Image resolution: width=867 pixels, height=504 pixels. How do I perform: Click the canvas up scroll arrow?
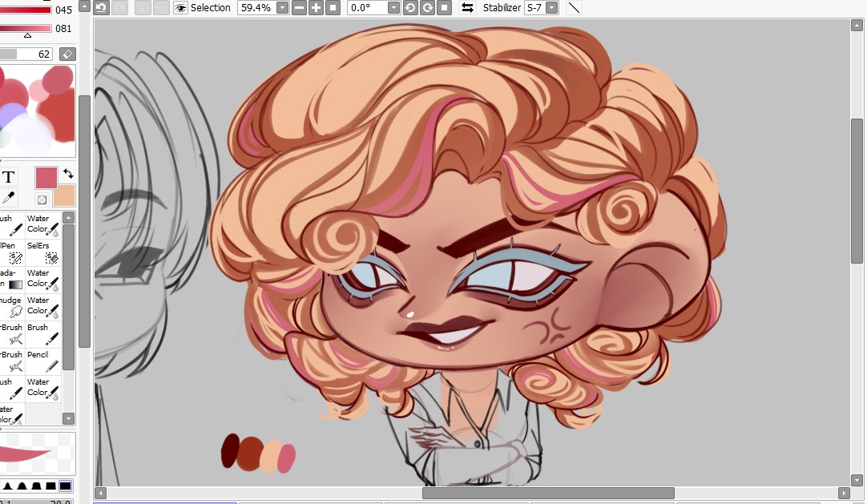[857, 25]
